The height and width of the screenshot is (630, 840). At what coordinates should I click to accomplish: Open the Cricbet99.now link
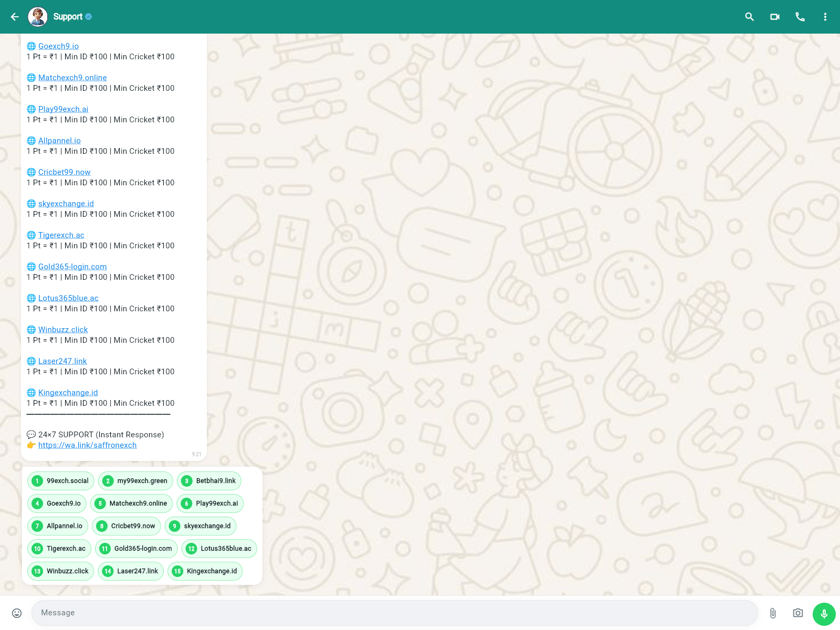coord(64,172)
